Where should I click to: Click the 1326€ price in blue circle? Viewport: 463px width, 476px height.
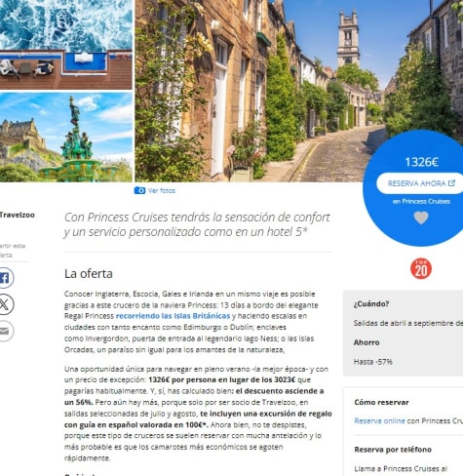[x=421, y=162]
